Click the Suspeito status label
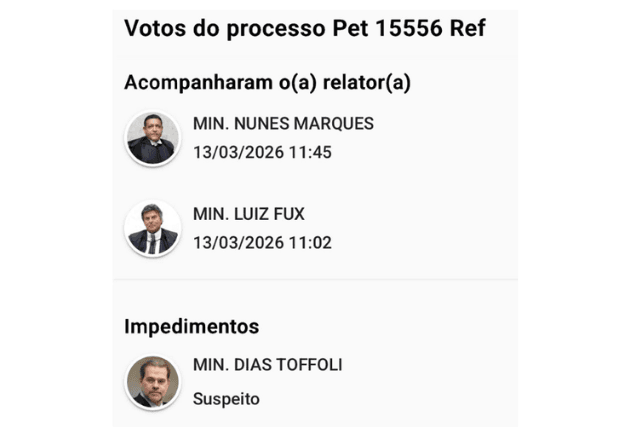Viewport: 640px width, 440px height. (x=226, y=399)
